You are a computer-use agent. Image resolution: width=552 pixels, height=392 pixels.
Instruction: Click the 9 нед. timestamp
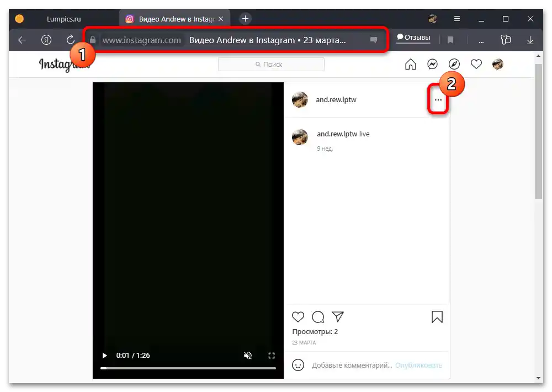[x=325, y=149]
